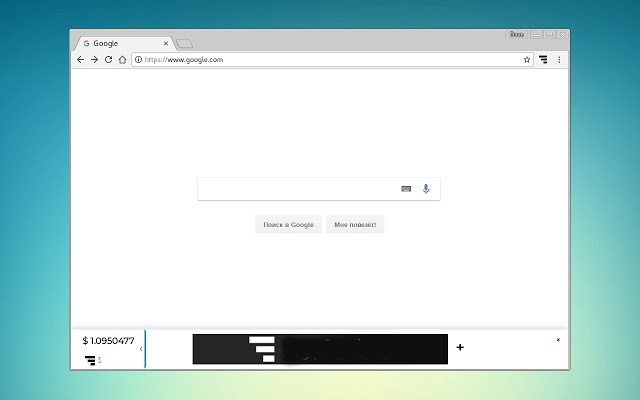
Task: Click the Google search input box
Action: pos(319,189)
